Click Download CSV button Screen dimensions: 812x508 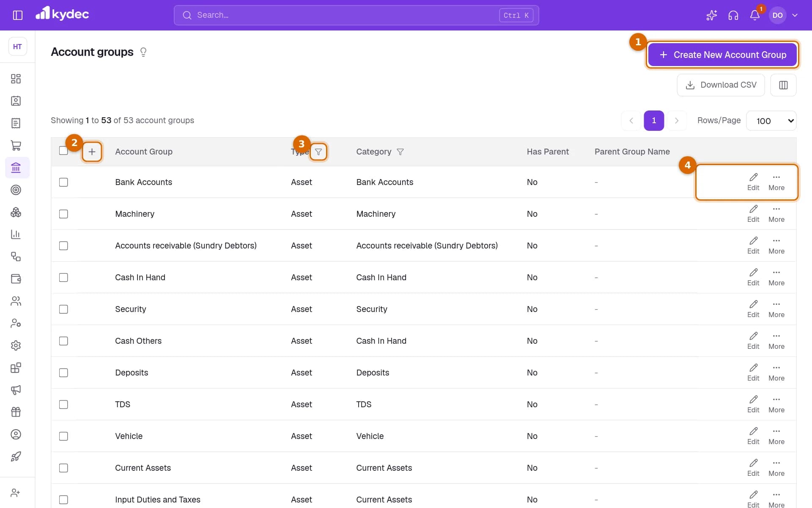(x=721, y=85)
